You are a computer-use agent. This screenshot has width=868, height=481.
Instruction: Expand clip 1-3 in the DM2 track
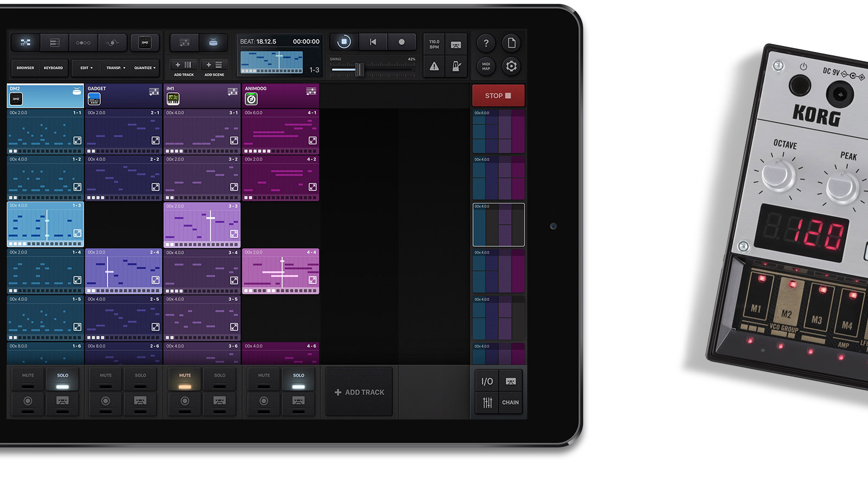pos(78,233)
